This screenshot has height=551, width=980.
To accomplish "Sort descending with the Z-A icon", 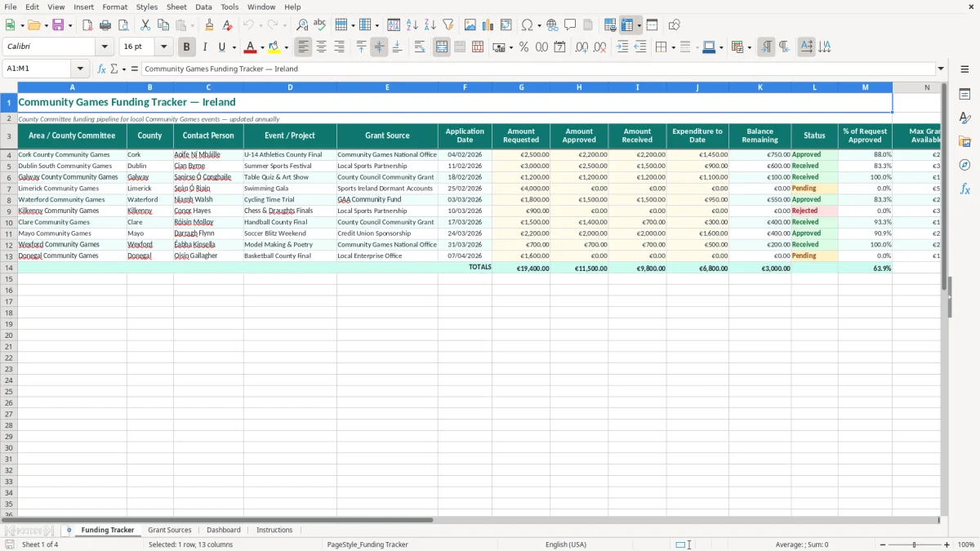I will point(430,25).
